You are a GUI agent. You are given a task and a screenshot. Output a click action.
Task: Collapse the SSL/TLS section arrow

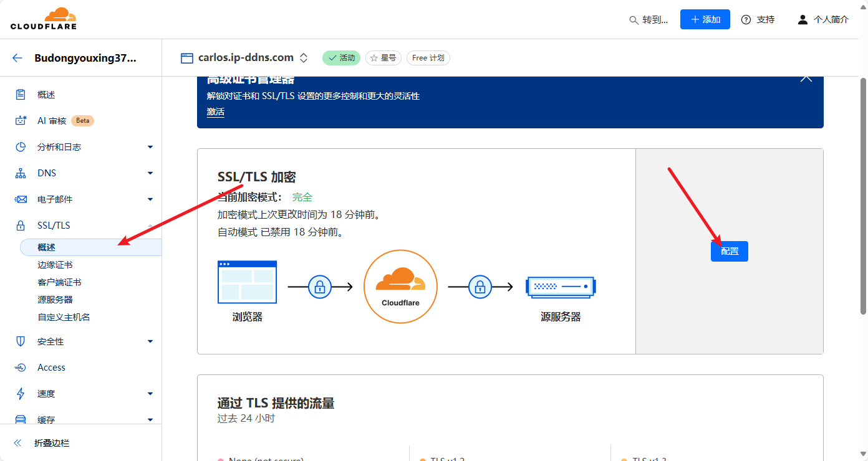tap(150, 226)
